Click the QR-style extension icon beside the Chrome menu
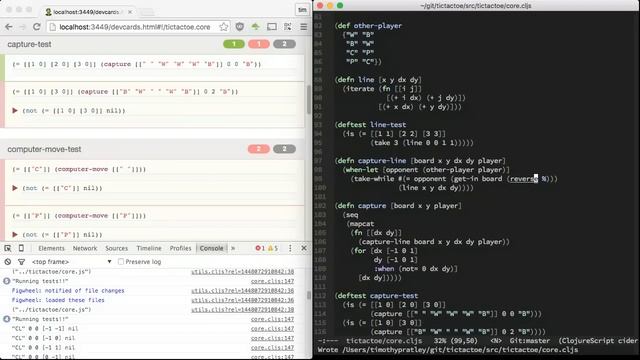Image resolution: width=640 pixels, height=360 pixels. click(x=288, y=27)
